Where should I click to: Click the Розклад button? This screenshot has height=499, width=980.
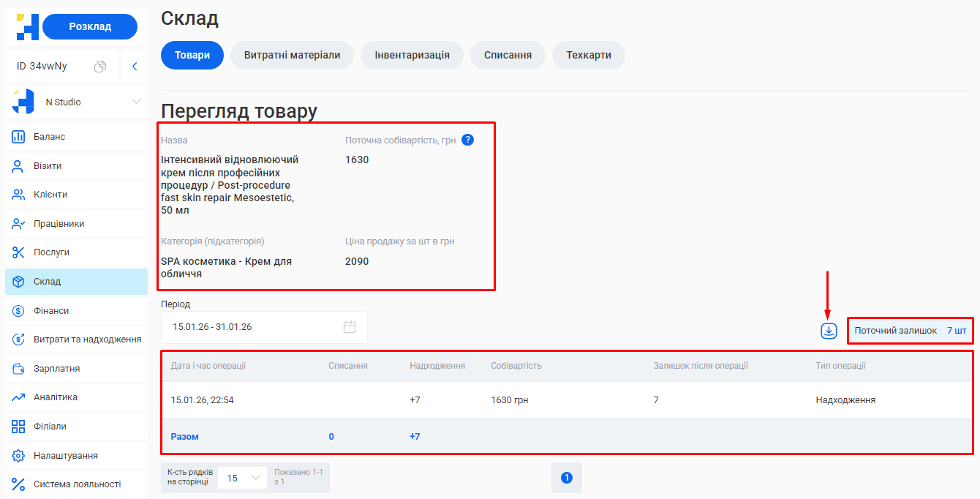90,26
